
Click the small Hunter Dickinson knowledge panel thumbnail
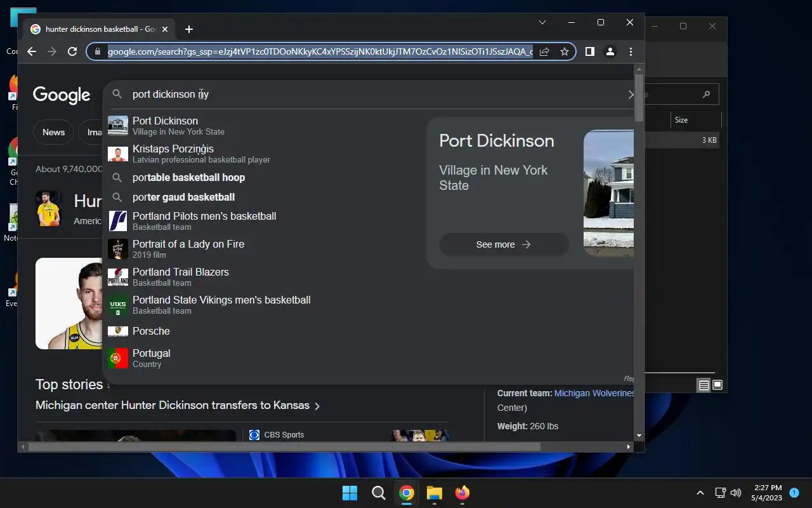tap(48, 208)
